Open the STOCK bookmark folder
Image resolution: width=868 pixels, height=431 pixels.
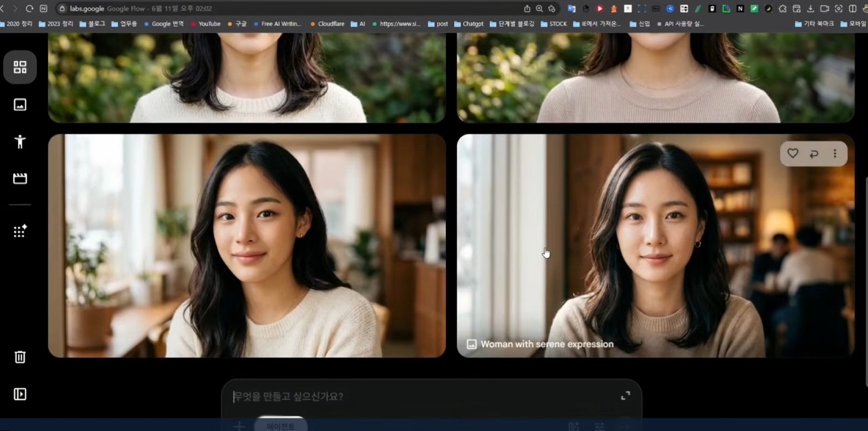click(x=554, y=24)
